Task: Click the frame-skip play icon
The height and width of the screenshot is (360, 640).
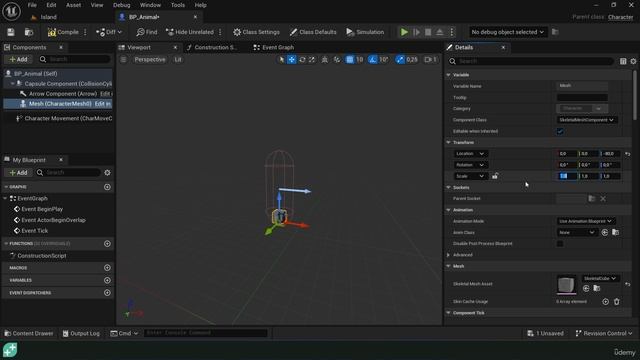Action: click(416, 32)
